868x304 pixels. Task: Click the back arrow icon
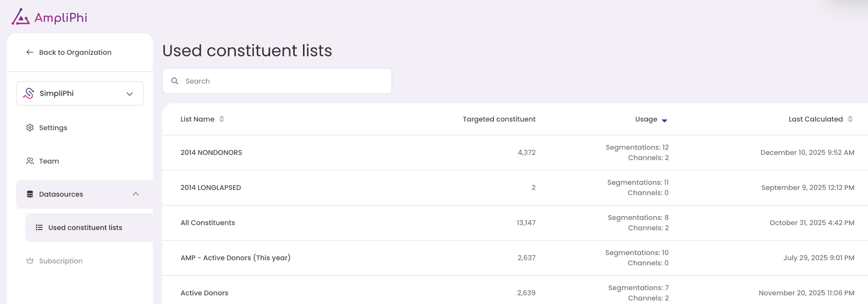30,52
